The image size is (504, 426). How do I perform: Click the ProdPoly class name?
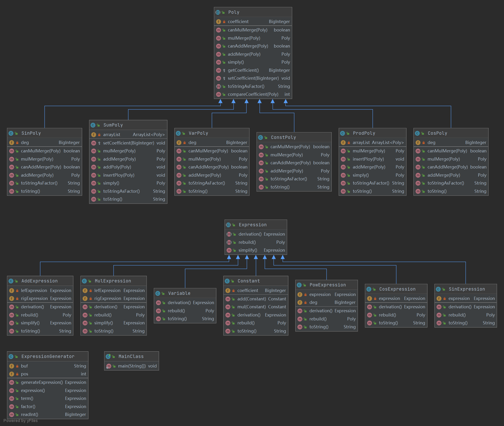(x=364, y=133)
